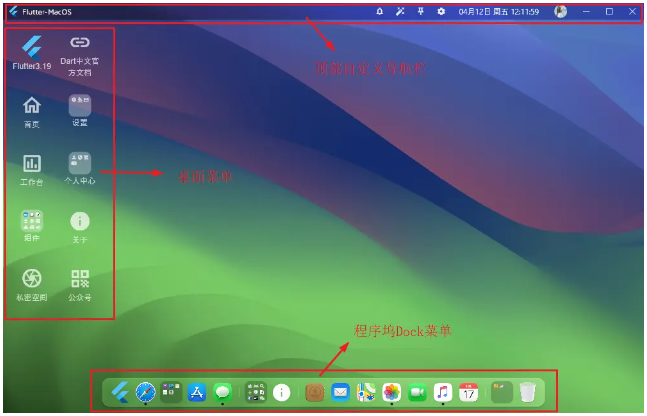Image resolution: width=647 pixels, height=416 pixels.
Task: Launch App Store from the Dock
Action: (x=197, y=392)
